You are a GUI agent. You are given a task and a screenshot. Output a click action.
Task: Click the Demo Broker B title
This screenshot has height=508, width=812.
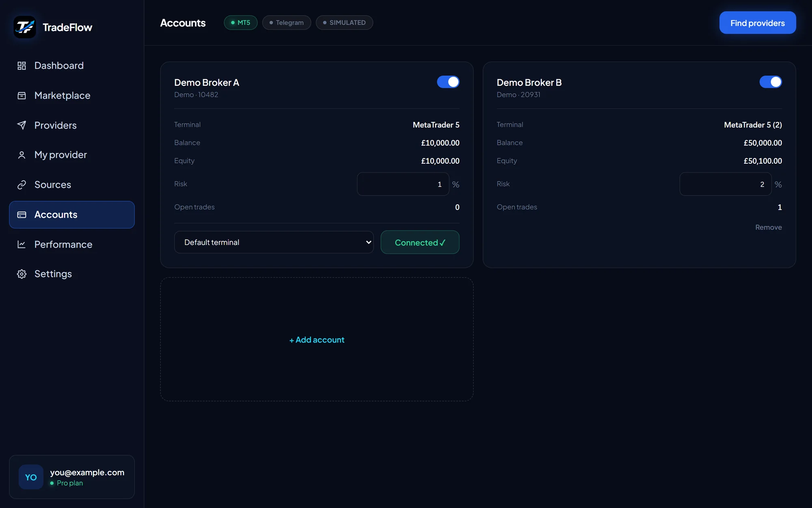pos(529,82)
